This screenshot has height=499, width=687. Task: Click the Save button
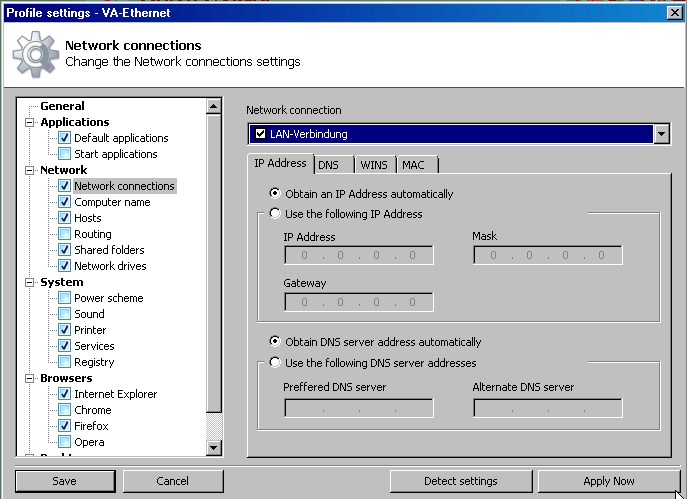[65, 481]
